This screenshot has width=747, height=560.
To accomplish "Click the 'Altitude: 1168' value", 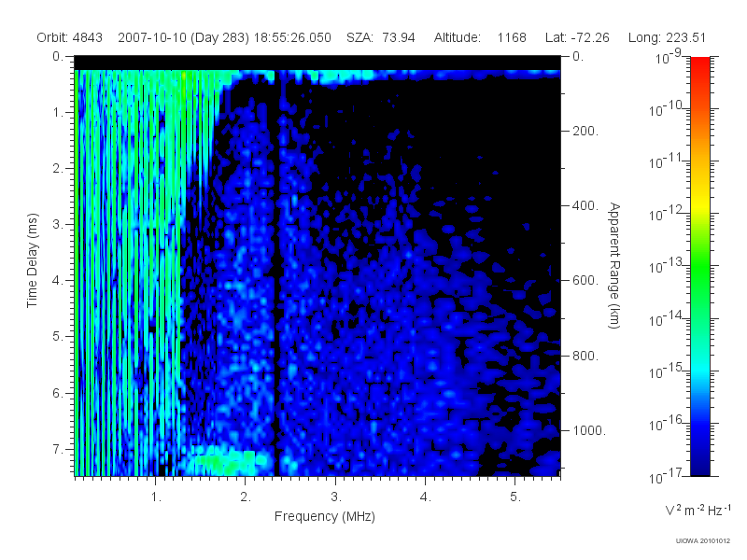I will point(480,37).
